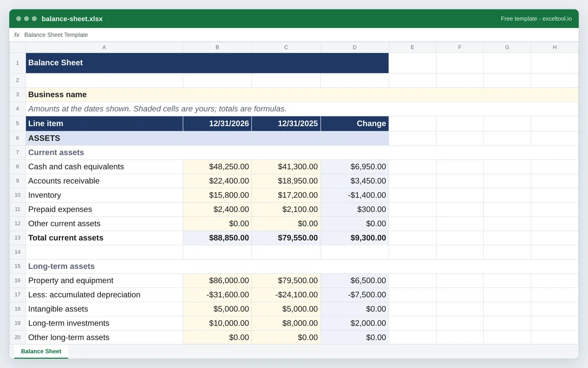This screenshot has height=368, width=588.
Task: Select column D header
Action: point(355,47)
